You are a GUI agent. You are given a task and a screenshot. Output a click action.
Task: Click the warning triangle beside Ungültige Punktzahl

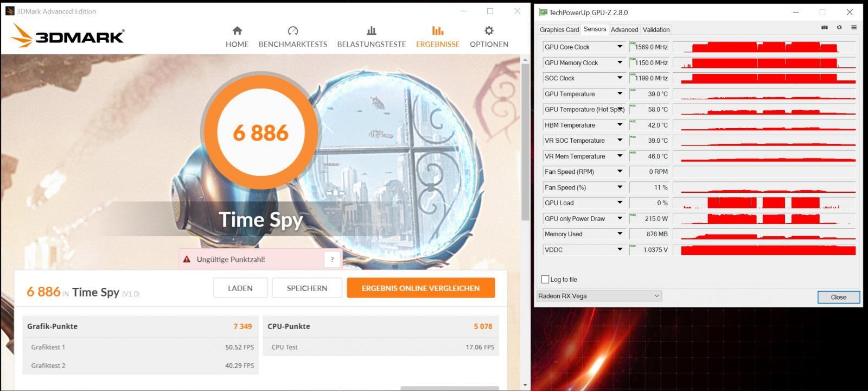pos(187,260)
